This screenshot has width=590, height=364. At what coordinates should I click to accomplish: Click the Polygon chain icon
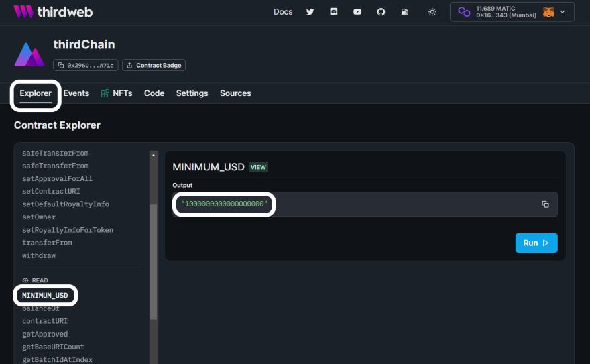click(464, 12)
